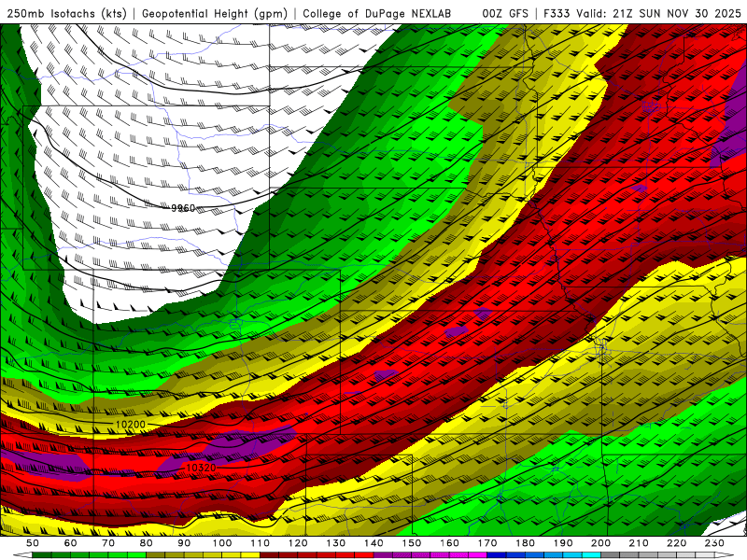The height and width of the screenshot is (560, 747).
Task: Click the 70 legend label
Action: tap(108, 543)
